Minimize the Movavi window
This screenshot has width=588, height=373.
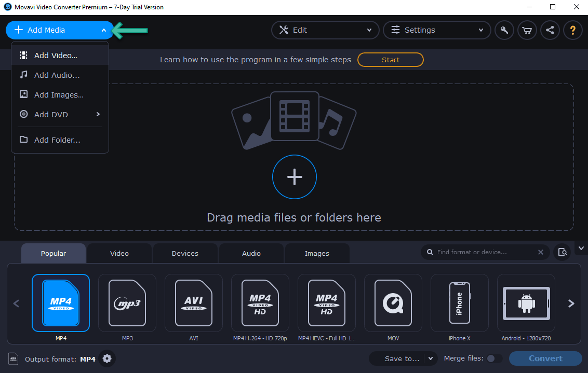[x=529, y=7]
